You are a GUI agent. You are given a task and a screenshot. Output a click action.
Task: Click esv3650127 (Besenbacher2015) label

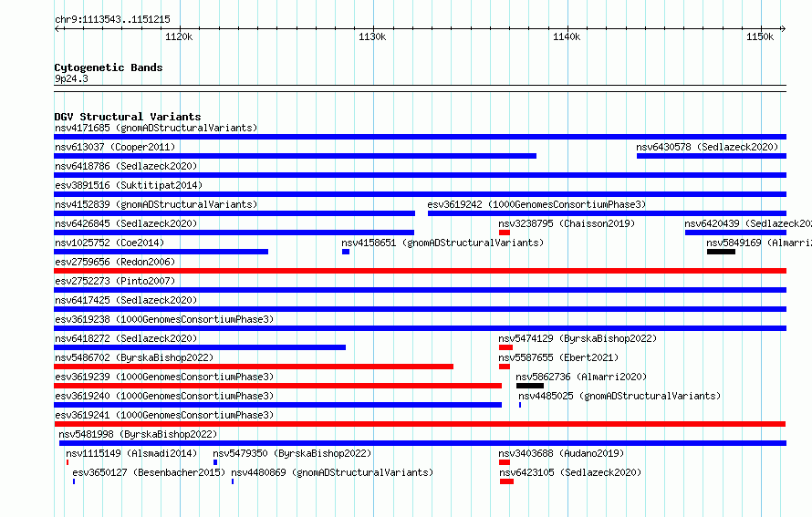click(x=149, y=472)
